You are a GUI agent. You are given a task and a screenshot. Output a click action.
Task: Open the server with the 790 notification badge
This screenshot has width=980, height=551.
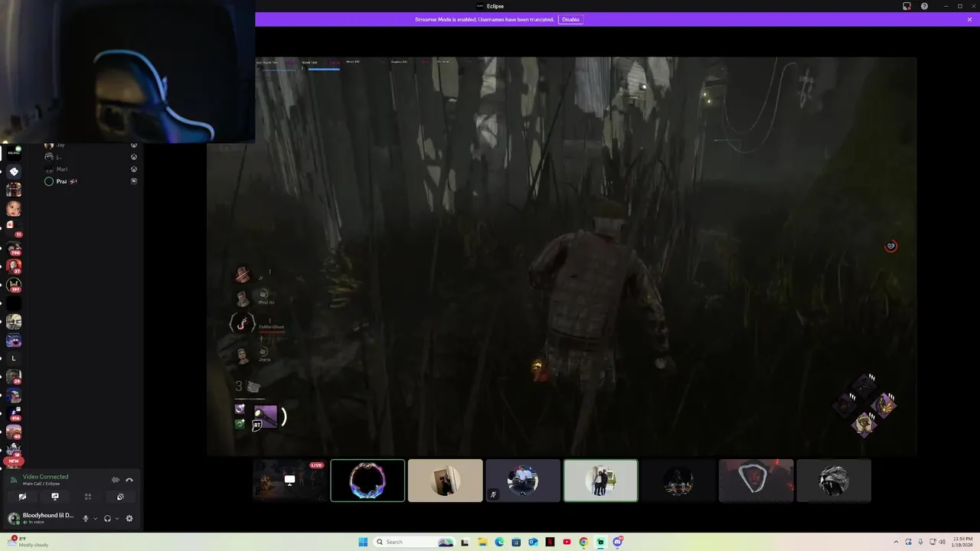(14, 248)
